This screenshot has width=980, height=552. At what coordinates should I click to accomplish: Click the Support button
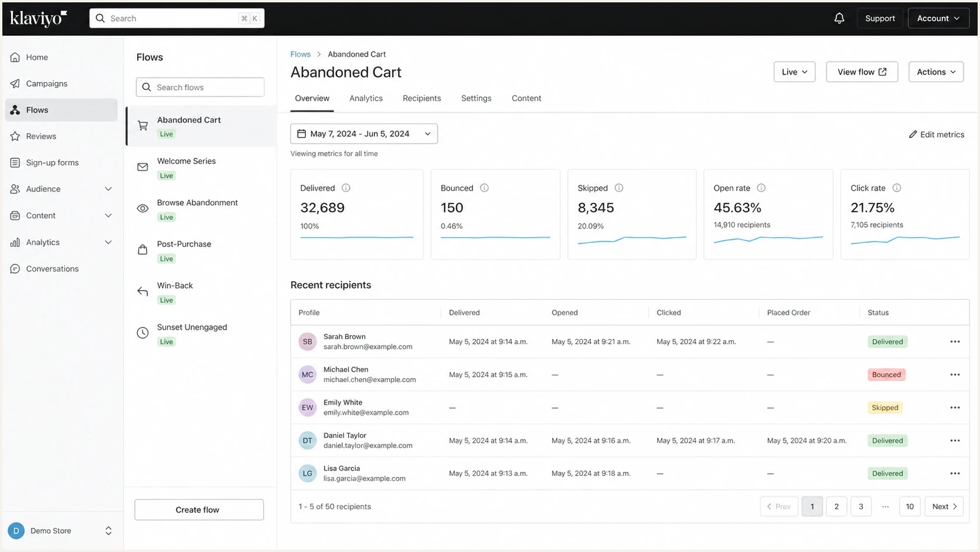880,18
